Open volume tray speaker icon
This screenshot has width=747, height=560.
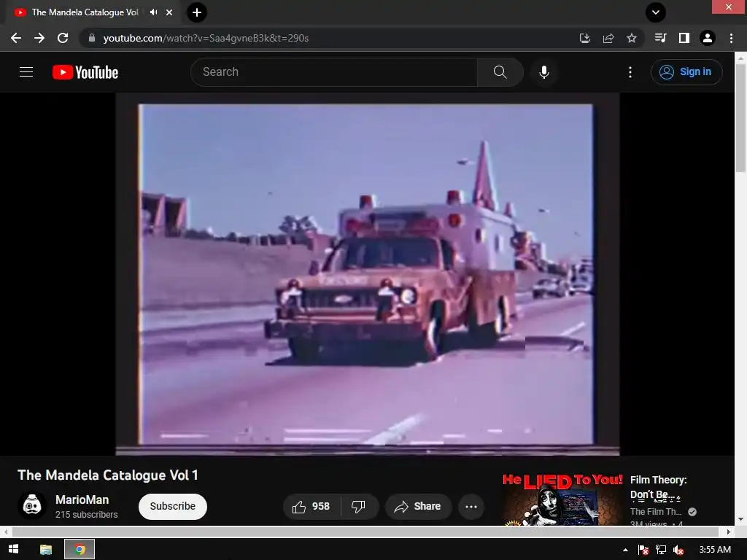click(x=678, y=550)
